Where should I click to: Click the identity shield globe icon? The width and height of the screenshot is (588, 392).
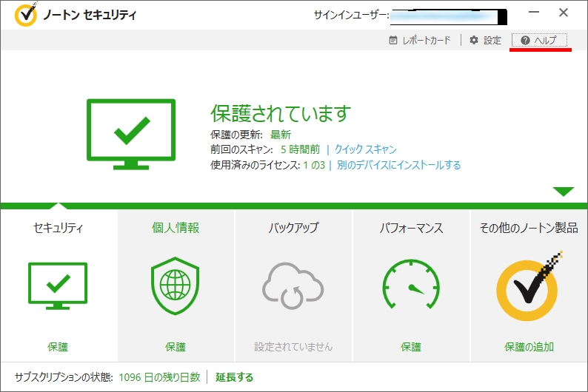tap(175, 285)
